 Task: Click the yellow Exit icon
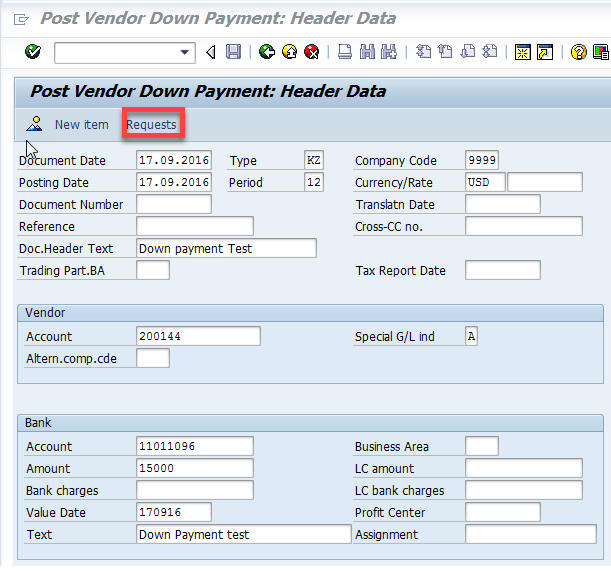point(290,52)
